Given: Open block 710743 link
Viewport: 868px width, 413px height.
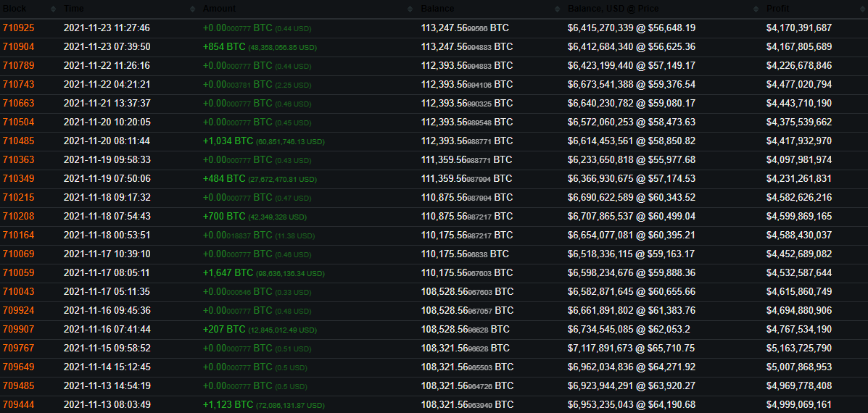Looking at the screenshot, I should tap(18, 85).
